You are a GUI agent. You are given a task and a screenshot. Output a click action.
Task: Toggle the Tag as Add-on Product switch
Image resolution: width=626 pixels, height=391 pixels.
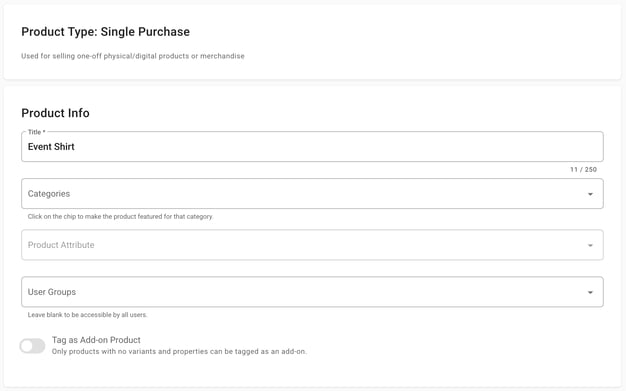click(x=32, y=346)
